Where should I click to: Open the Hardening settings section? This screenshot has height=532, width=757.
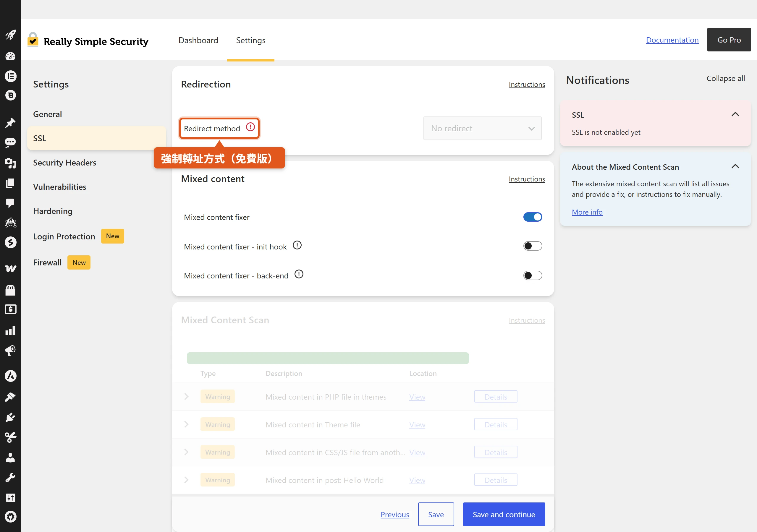(53, 211)
